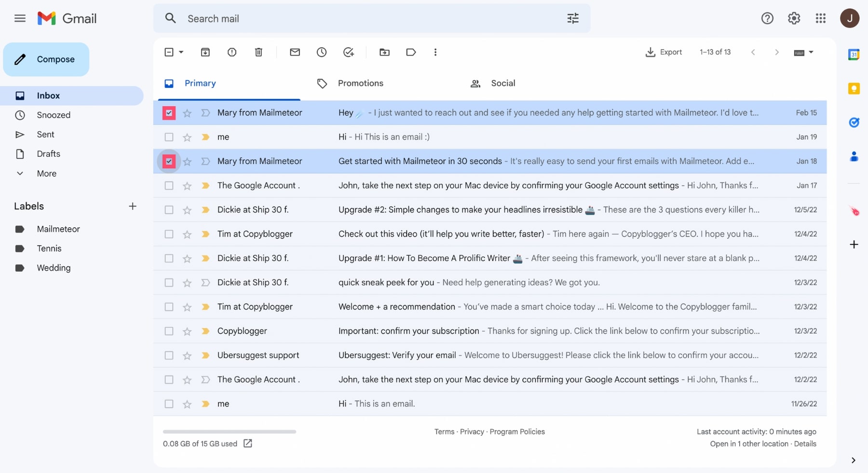The image size is (868, 473).
Task: Go to older emails page arrow
Action: tap(776, 52)
